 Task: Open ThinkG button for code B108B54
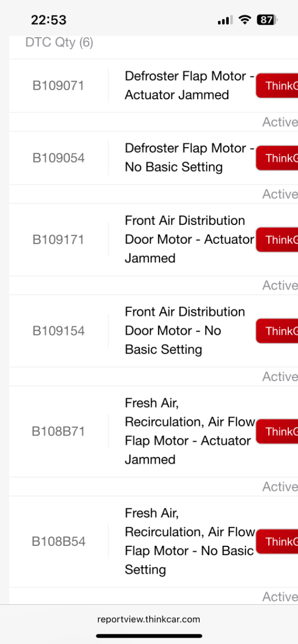point(277,541)
